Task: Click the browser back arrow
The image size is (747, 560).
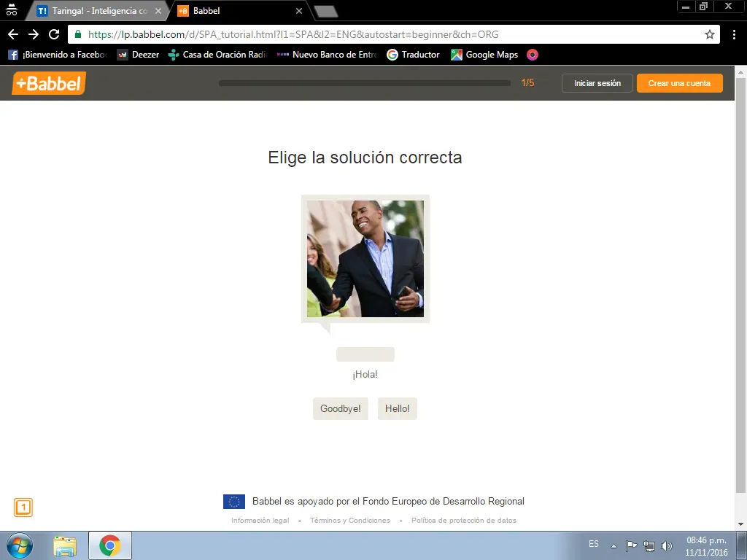Action: pyautogui.click(x=13, y=34)
